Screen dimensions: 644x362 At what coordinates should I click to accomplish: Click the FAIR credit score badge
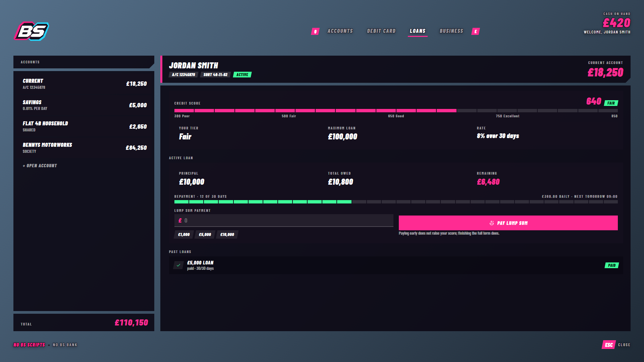click(x=611, y=103)
